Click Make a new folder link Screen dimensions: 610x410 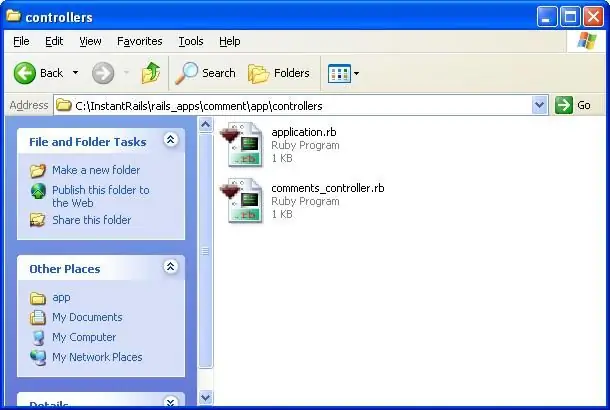pyautogui.click(x=96, y=170)
